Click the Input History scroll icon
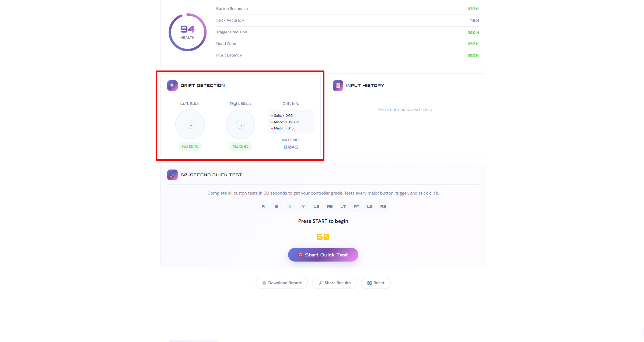 coord(338,86)
